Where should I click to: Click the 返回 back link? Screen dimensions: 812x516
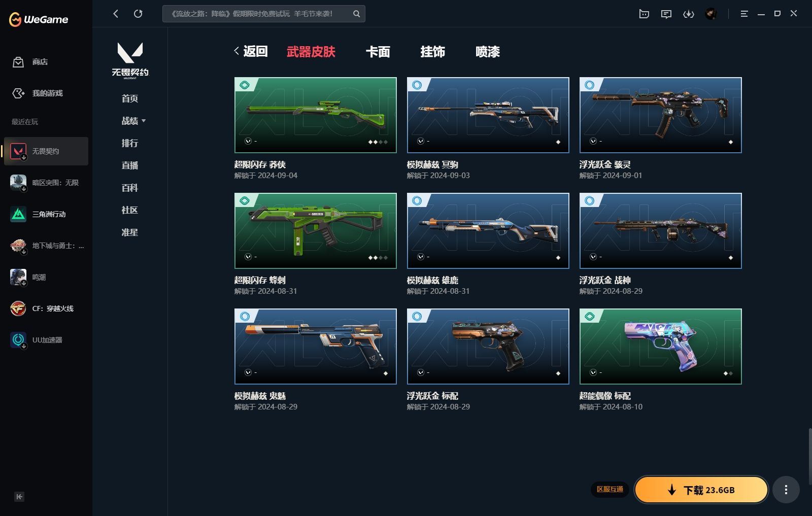click(x=251, y=51)
